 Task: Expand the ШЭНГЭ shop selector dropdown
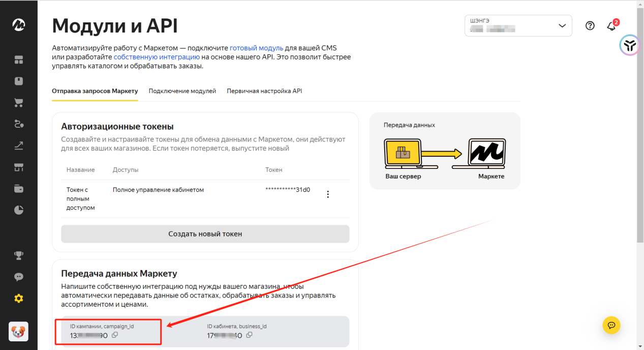point(518,25)
